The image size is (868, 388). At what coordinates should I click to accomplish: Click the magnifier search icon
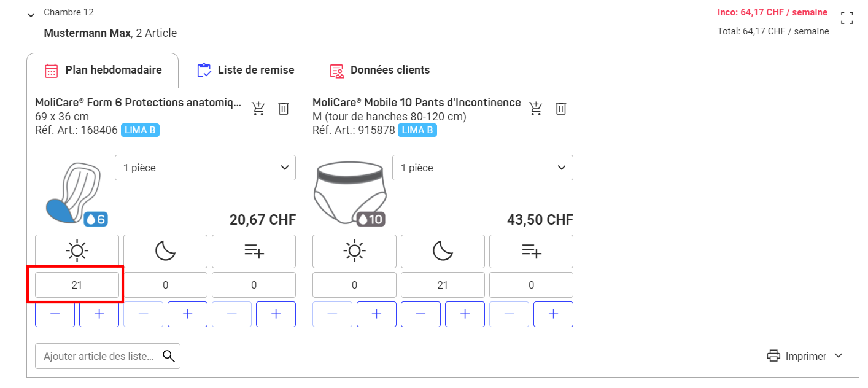pos(168,356)
